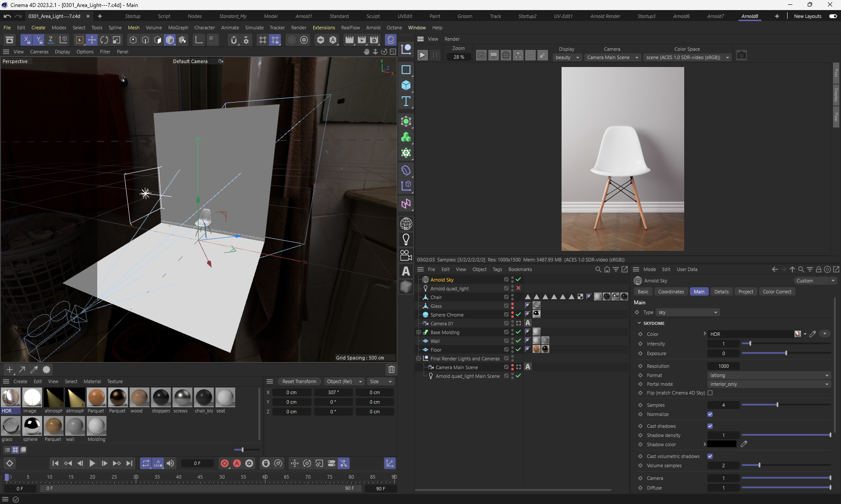Open the Portal mode dropdown
The height and width of the screenshot is (504, 841).
coord(769,384)
